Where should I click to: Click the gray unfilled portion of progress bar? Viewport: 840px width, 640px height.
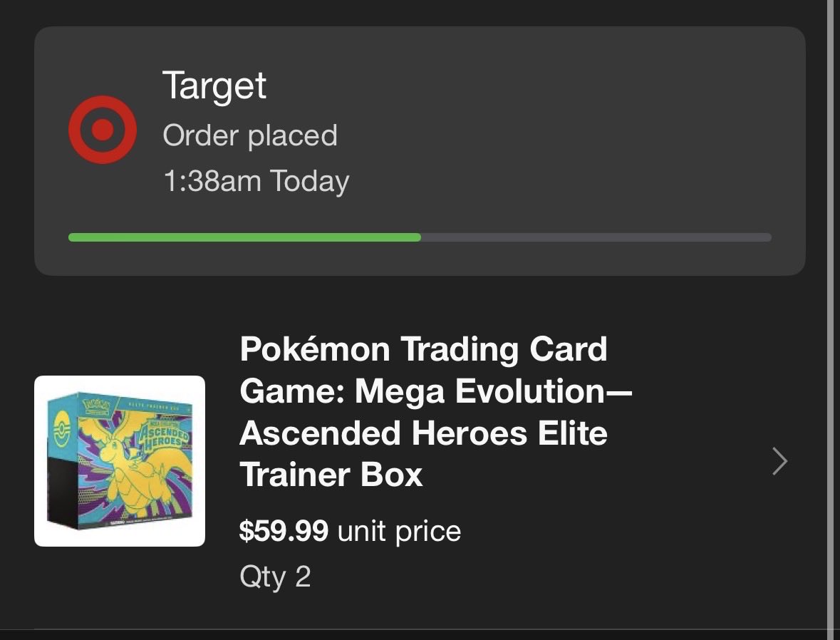click(x=596, y=237)
